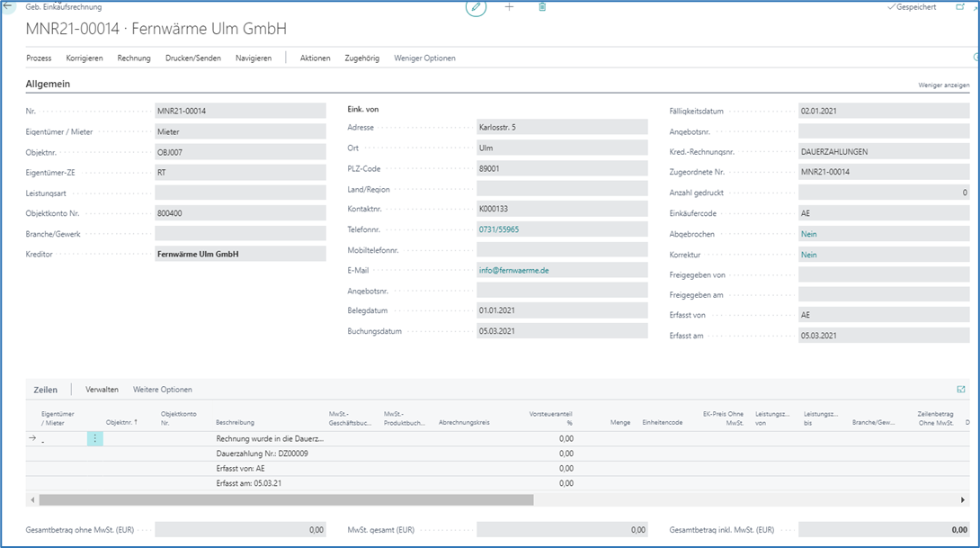This screenshot has width=980, height=548.
Task: Click Gesamtbetrag ohne MwSt. (EUR) field
Action: 241,530
